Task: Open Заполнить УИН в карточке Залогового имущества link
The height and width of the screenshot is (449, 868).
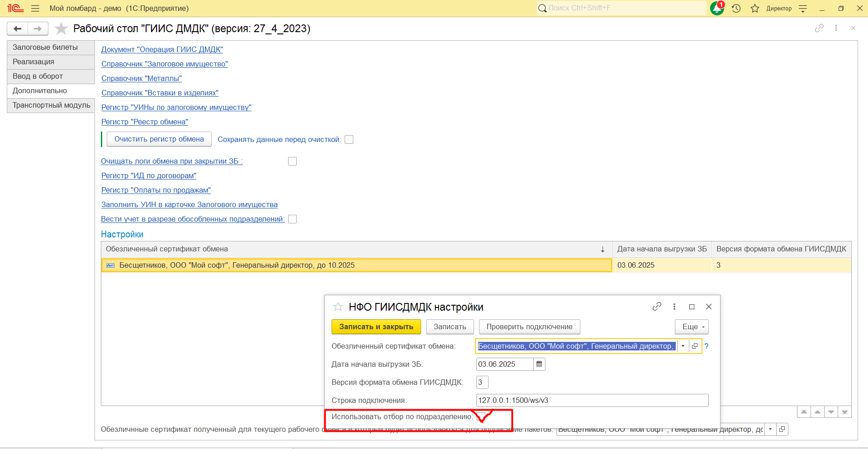Action: (190, 204)
